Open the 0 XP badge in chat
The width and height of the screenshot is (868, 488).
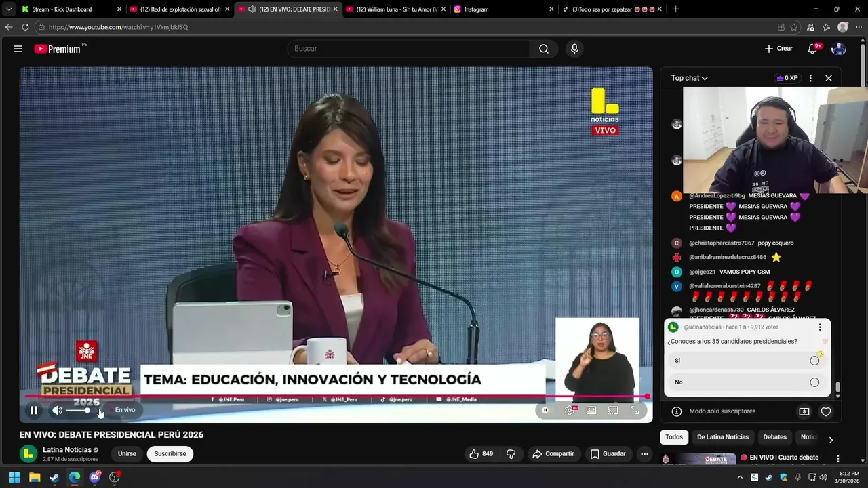coord(787,78)
